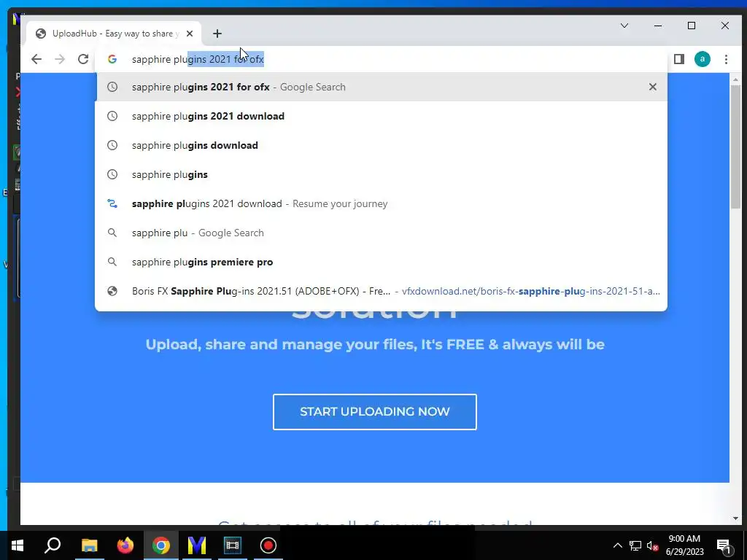Close the UploadHub tab
This screenshot has width=747, height=560.
(x=190, y=34)
